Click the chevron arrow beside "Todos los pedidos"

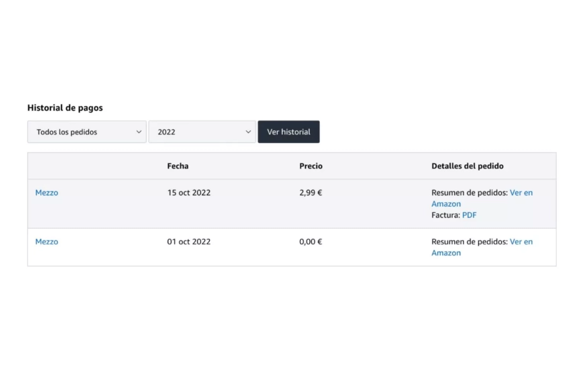click(x=139, y=132)
